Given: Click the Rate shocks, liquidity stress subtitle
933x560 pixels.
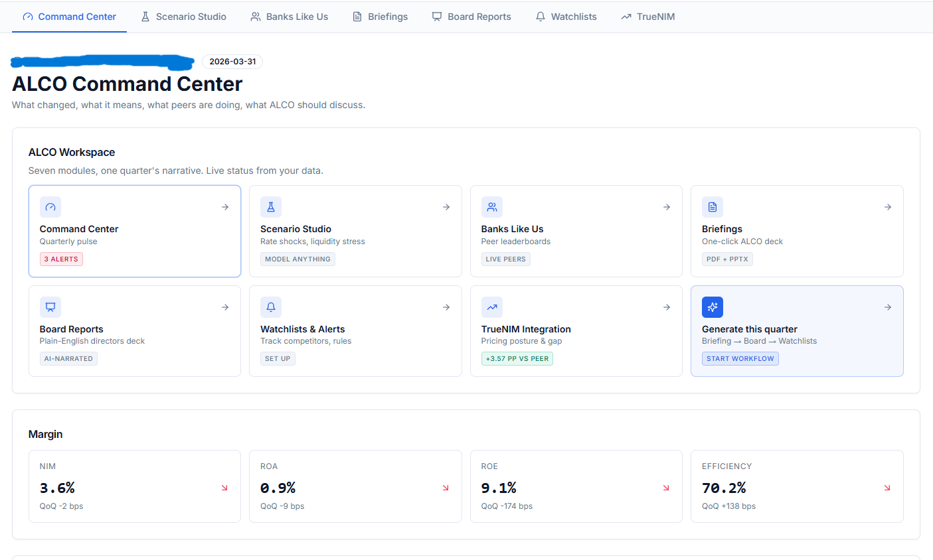Looking at the screenshot, I should click(x=313, y=242).
